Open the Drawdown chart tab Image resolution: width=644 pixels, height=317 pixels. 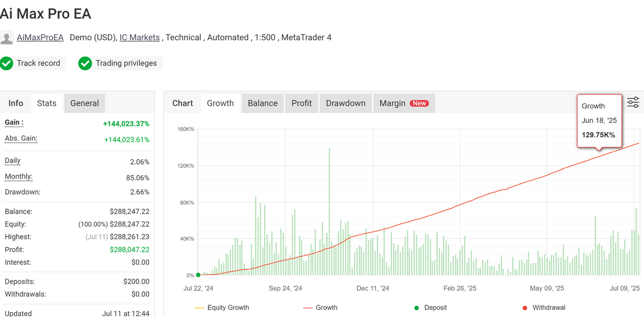pos(346,104)
